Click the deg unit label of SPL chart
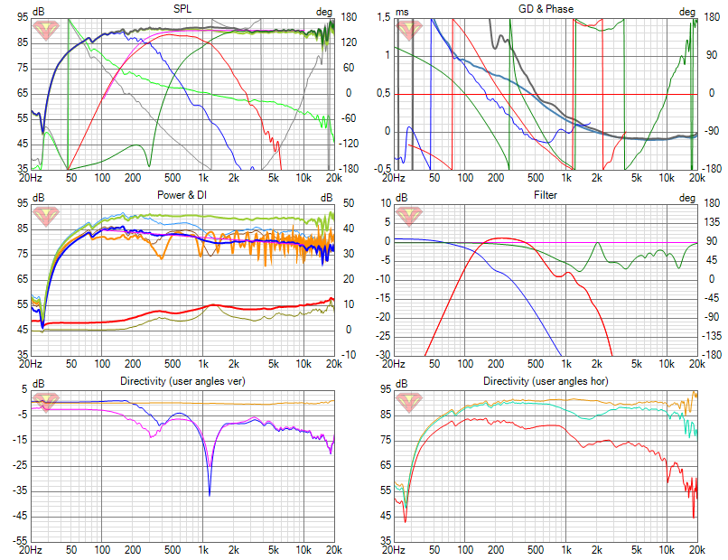This screenshot has width=728, height=560. tap(324, 12)
